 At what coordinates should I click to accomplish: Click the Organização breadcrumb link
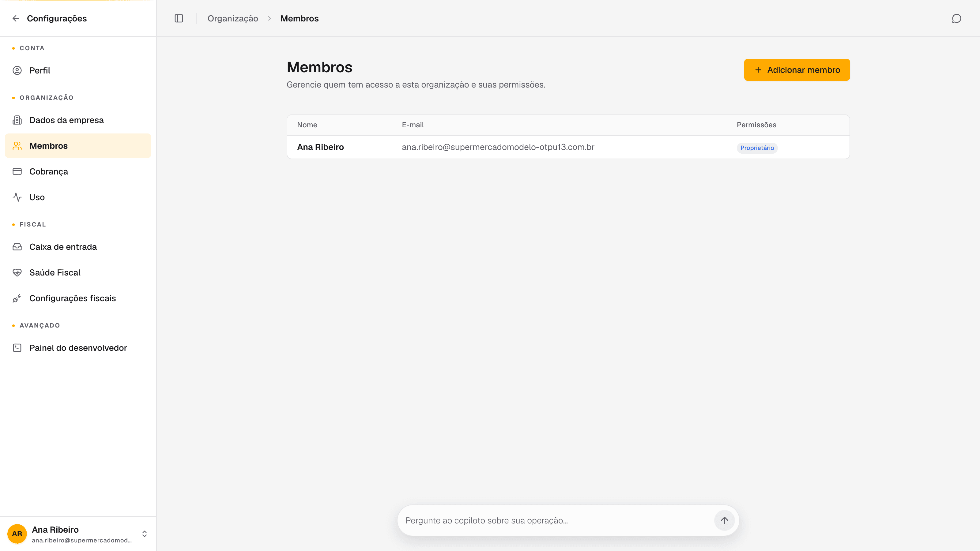pyautogui.click(x=232, y=18)
